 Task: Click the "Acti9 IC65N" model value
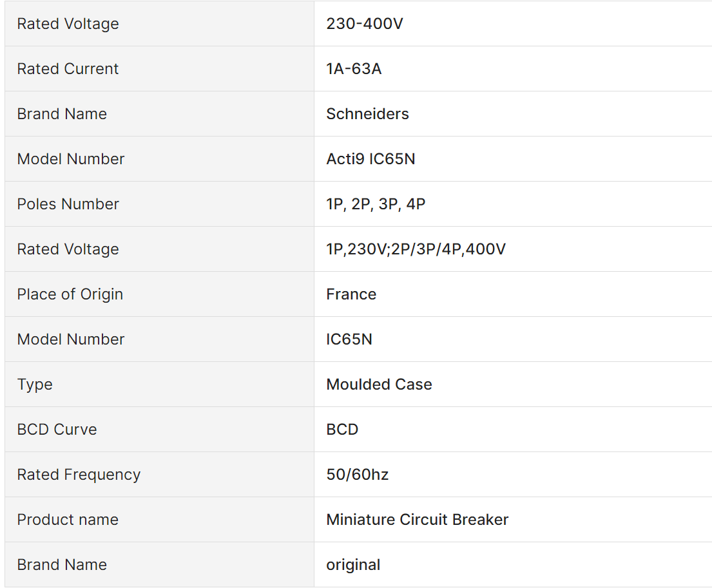pos(370,159)
